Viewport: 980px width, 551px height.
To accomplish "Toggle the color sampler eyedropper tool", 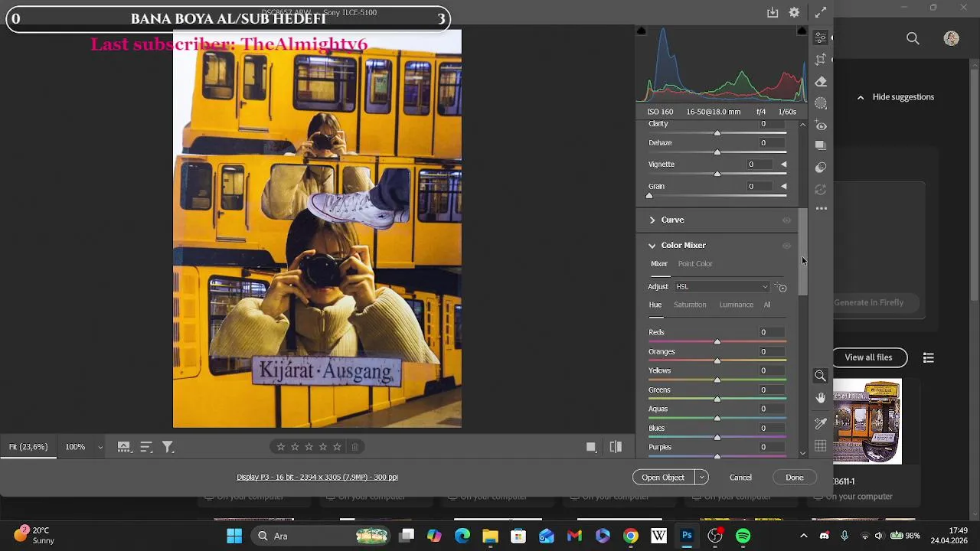I will point(821,423).
